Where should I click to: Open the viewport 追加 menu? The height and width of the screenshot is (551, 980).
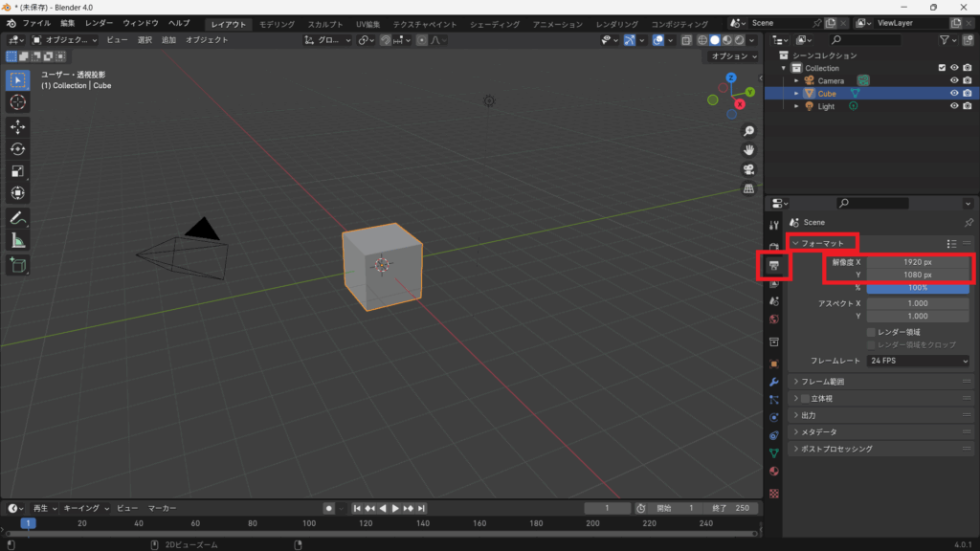click(168, 40)
